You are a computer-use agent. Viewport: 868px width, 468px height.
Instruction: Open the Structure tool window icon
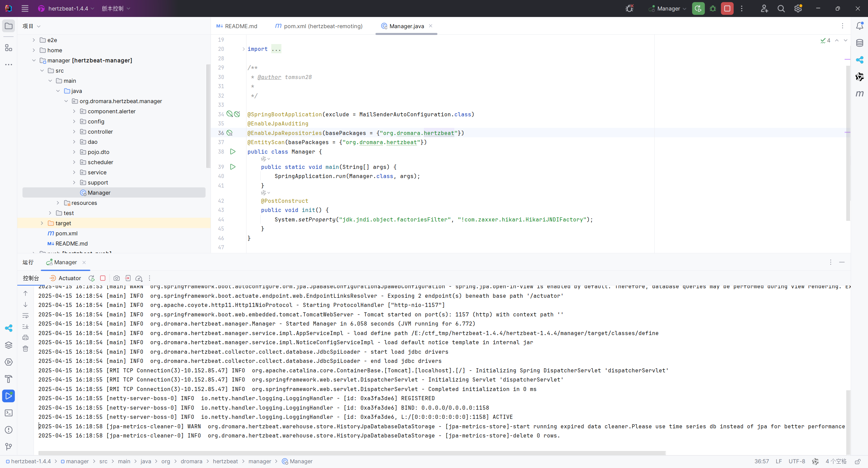click(x=8, y=47)
